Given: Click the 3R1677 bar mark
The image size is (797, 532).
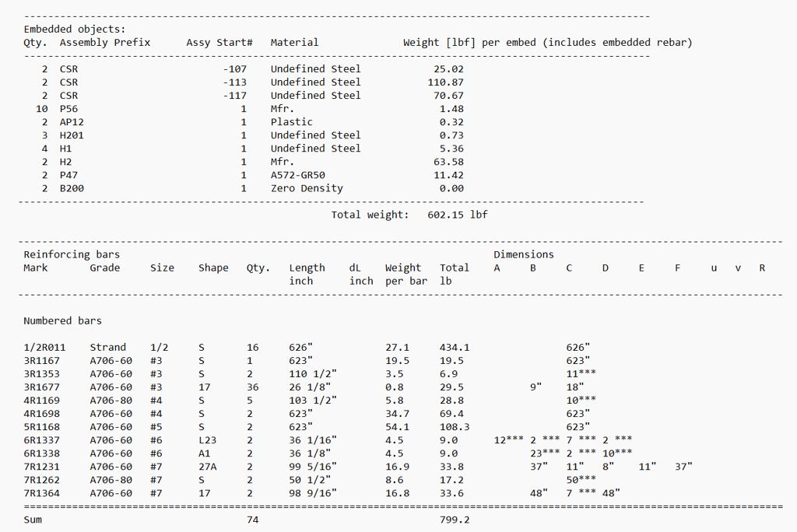Looking at the screenshot, I should 41,387.
